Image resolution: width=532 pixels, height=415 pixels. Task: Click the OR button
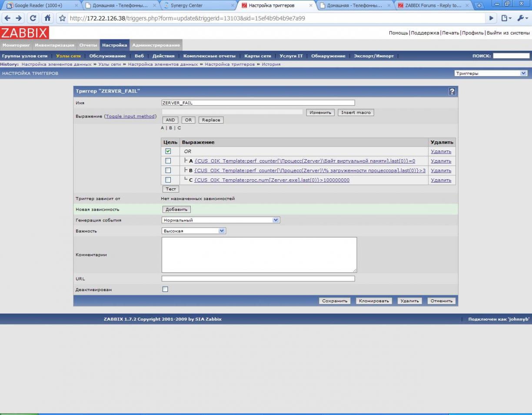[188, 120]
